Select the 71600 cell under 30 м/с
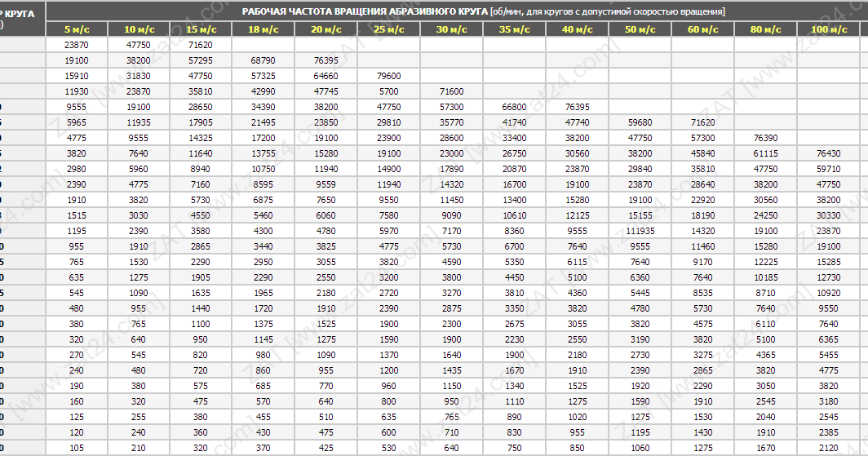Viewport: 868px width, 456px height. click(x=451, y=91)
